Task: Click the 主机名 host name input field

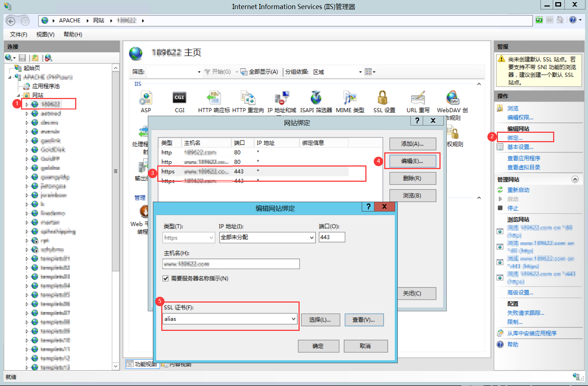Action: coord(231,264)
